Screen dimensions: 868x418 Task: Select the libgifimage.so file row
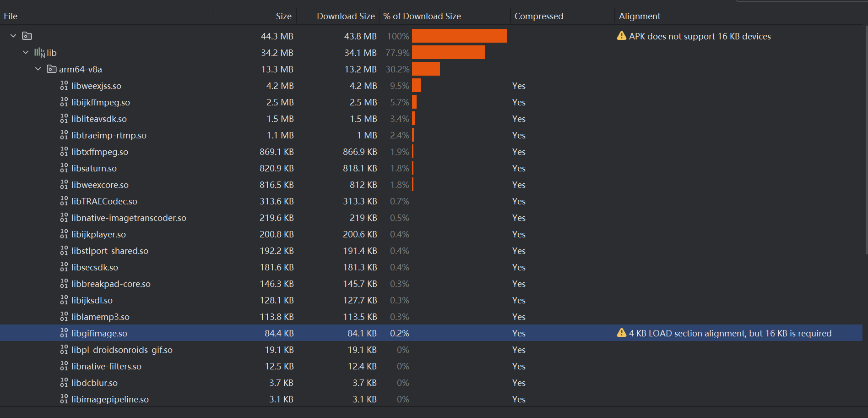tap(99, 333)
